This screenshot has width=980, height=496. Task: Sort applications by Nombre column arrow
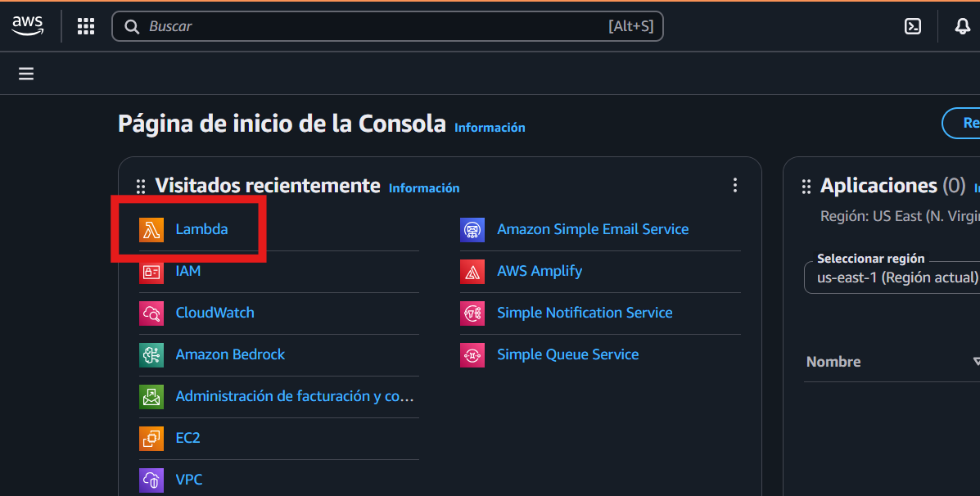pos(976,361)
